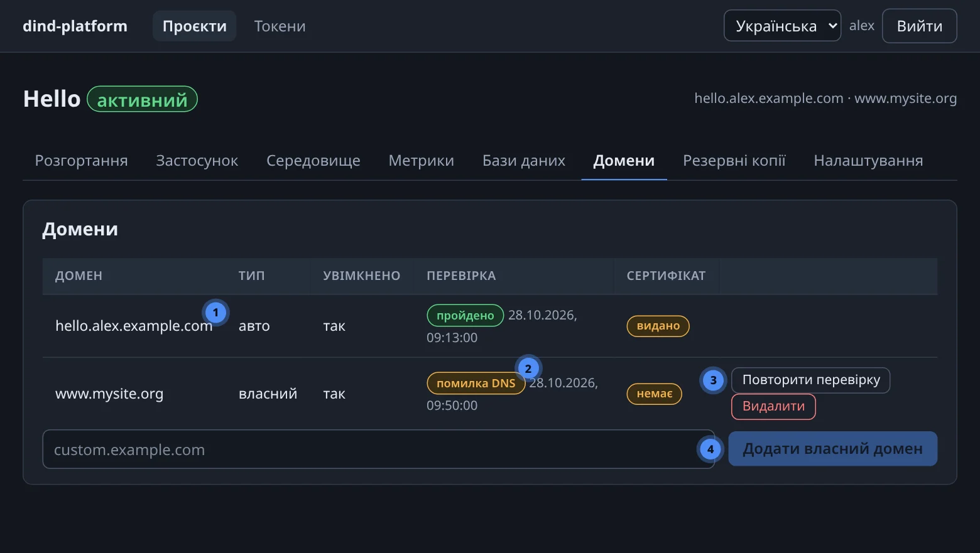
Task: Click the Вийти logout button
Action: 919,26
